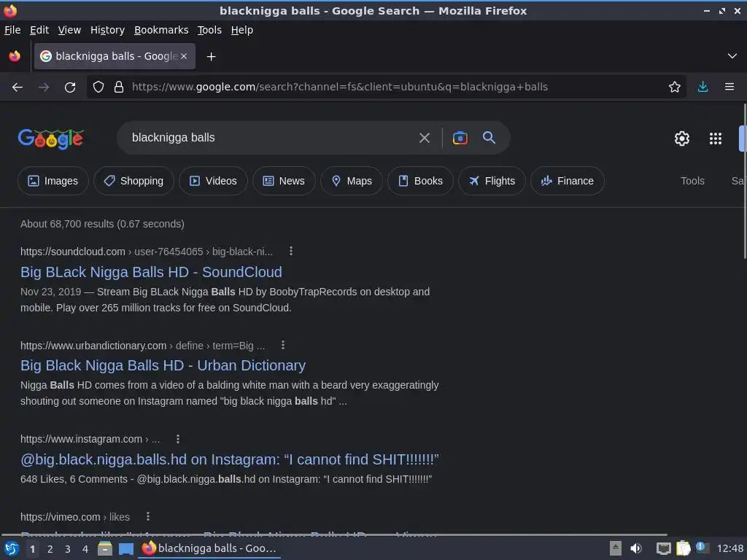Viewport: 747px width, 560px height.
Task: Open the Firefox hamburger application menu
Action: coord(729,87)
